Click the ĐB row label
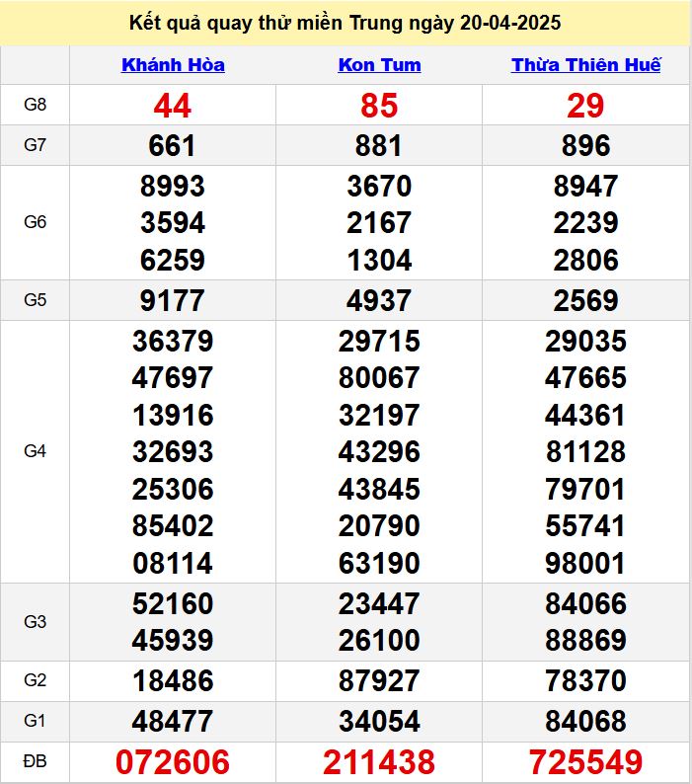 pyautogui.click(x=35, y=761)
